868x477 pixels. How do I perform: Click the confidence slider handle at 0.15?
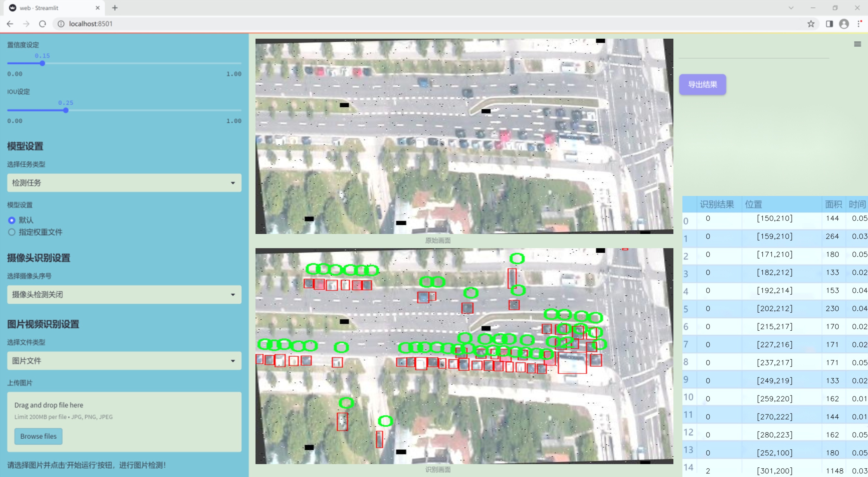pyautogui.click(x=43, y=63)
